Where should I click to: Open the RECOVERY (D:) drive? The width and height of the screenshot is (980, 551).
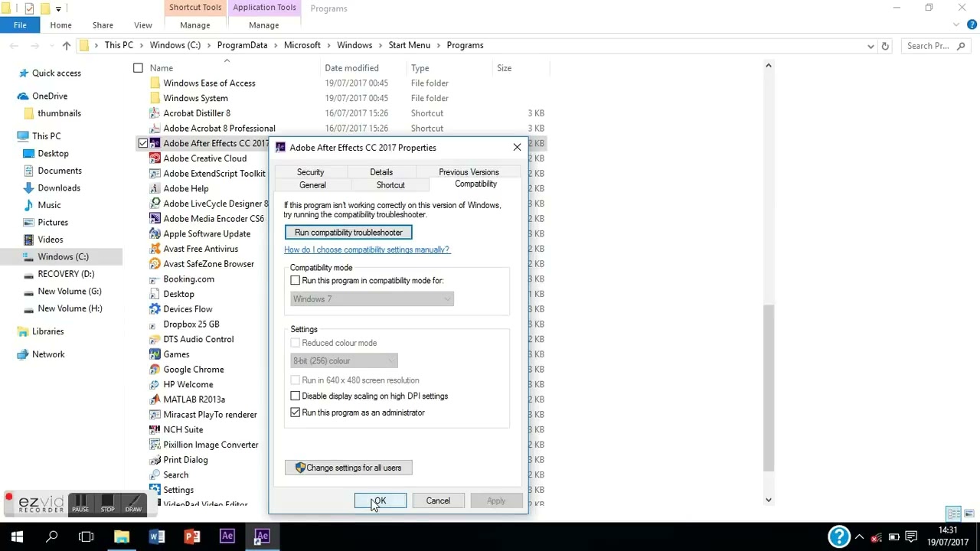tap(66, 274)
